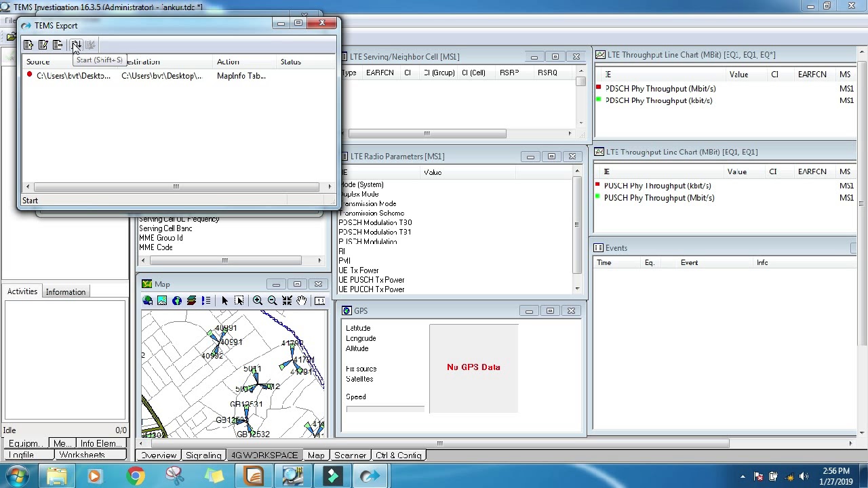
Task: Click the PUSCH Phy Throughput (kbit/s) red swatch
Action: tap(597, 185)
